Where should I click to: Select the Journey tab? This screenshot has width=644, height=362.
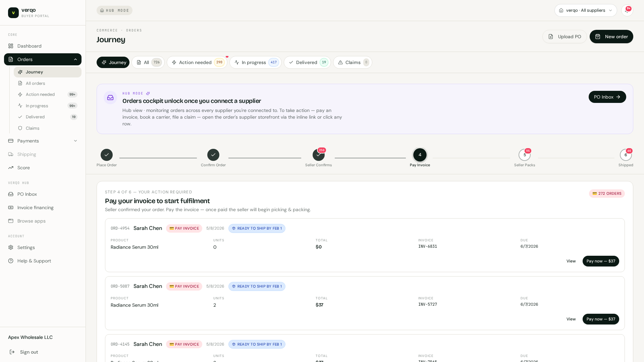[113, 62]
